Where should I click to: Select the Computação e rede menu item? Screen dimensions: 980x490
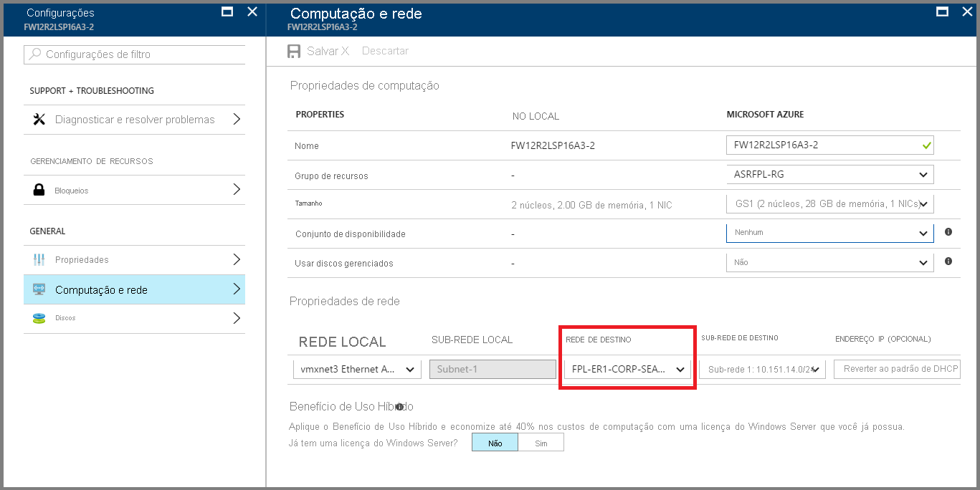pyautogui.click(x=134, y=289)
